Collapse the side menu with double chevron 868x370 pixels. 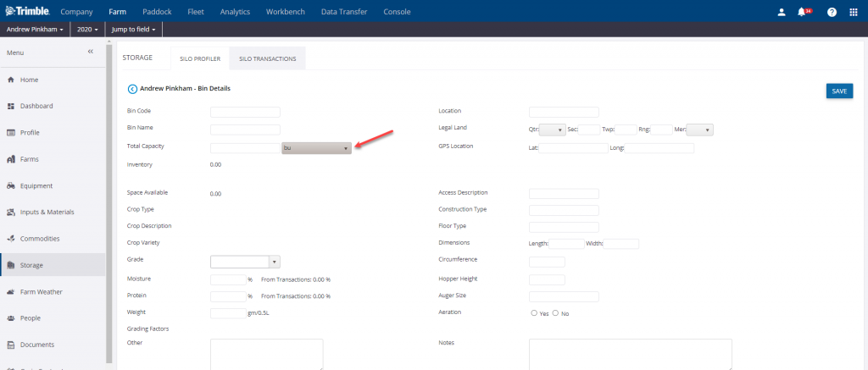click(x=90, y=52)
